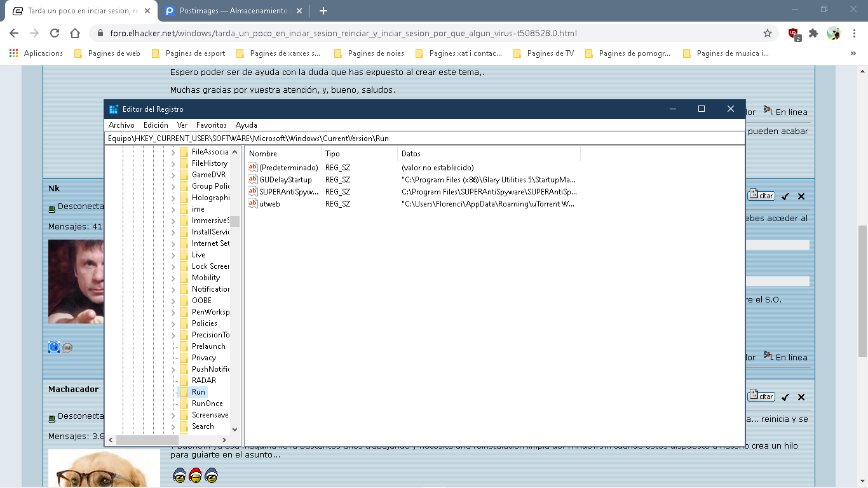Open the Pagines de TV bookmark folder

pos(543,53)
